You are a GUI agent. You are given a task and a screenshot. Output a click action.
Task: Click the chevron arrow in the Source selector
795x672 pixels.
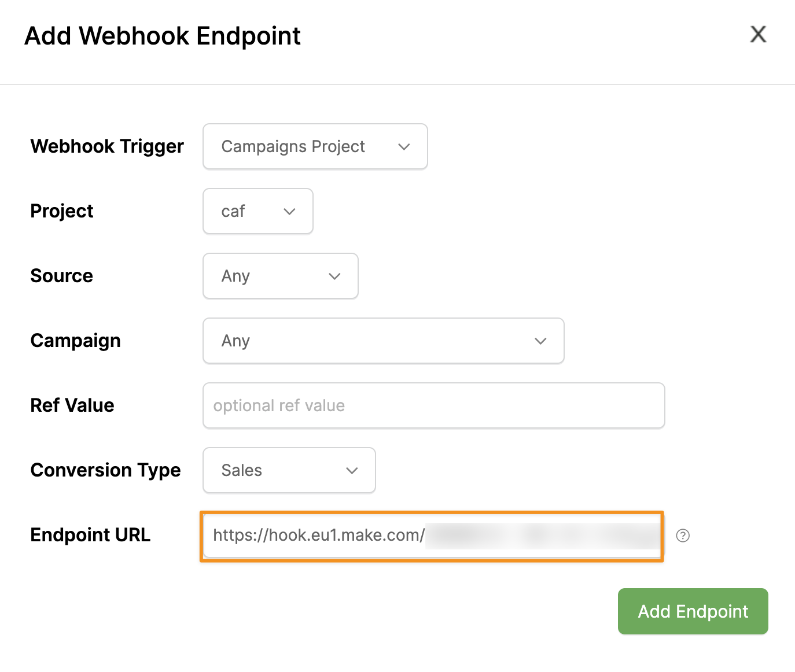point(334,276)
